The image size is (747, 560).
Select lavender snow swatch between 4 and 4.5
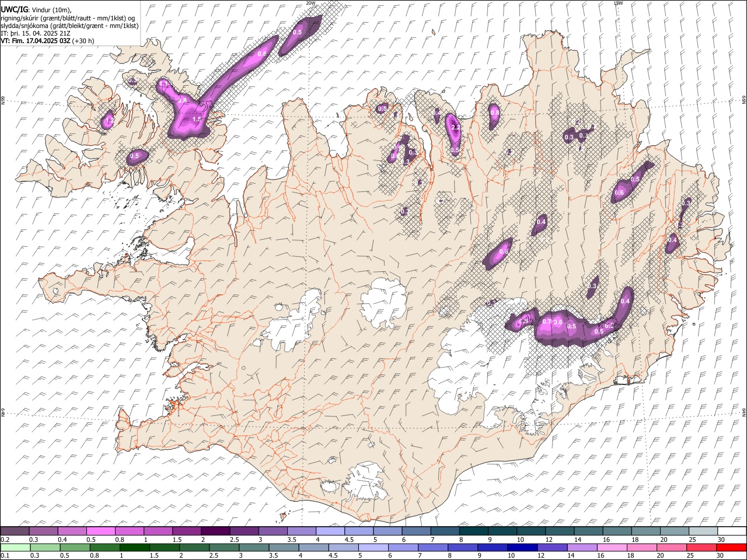[x=330, y=531]
